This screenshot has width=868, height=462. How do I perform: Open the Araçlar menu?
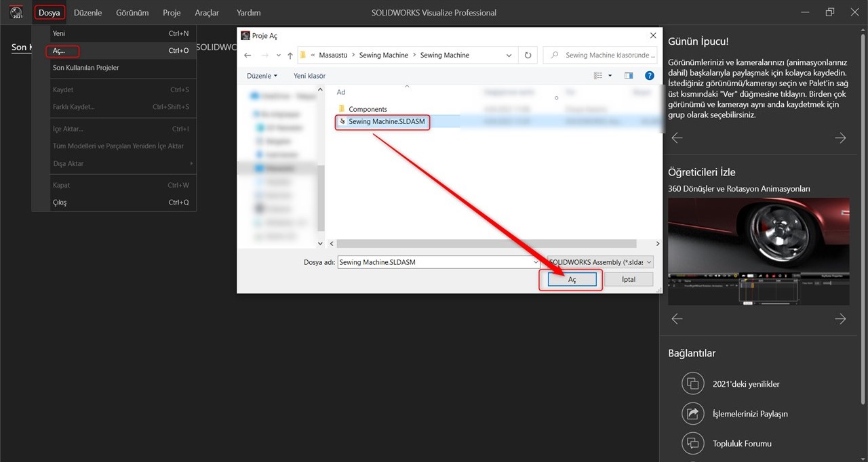(207, 12)
